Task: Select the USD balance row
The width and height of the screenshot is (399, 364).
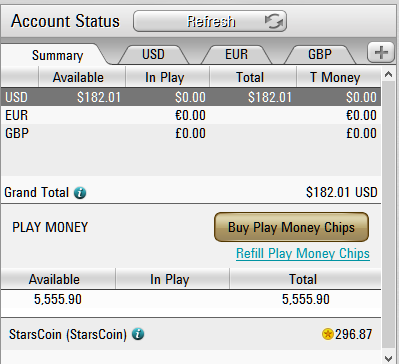Action: pos(191,97)
